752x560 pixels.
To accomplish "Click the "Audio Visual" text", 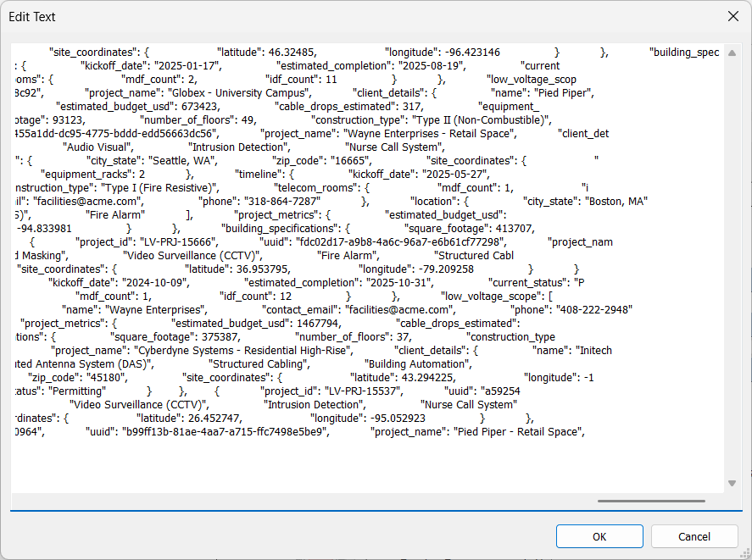I will point(97,147).
